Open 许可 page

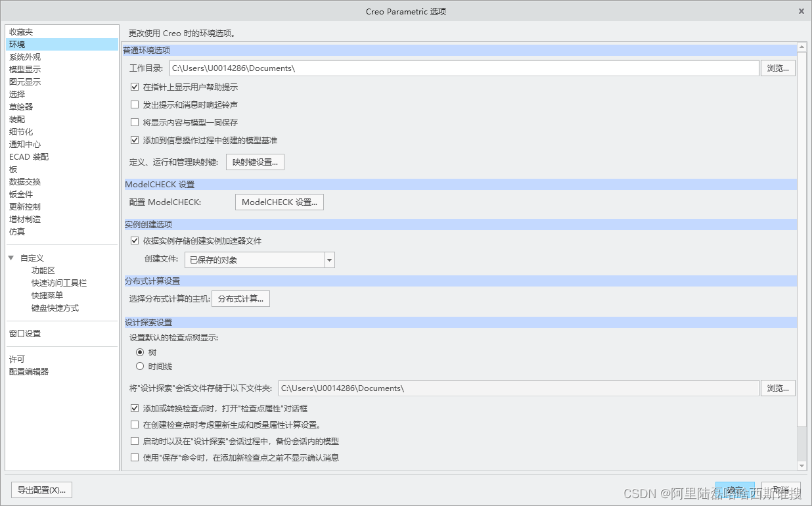(17, 359)
